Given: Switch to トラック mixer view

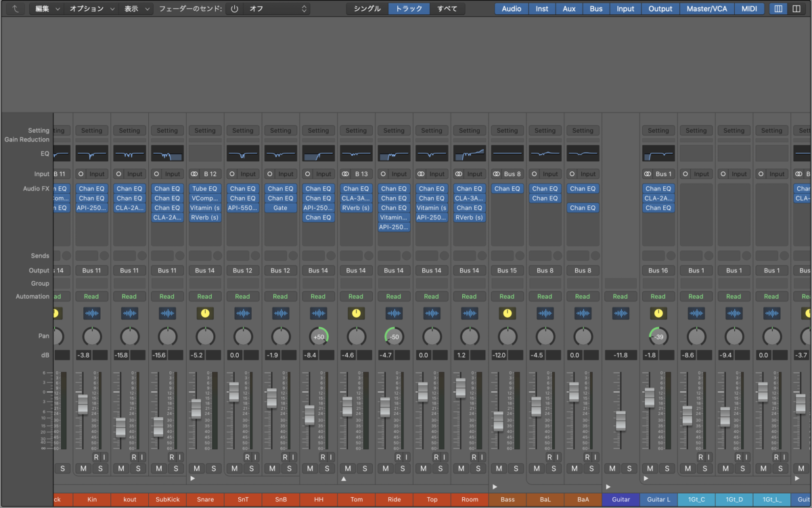Looking at the screenshot, I should (409, 9).
